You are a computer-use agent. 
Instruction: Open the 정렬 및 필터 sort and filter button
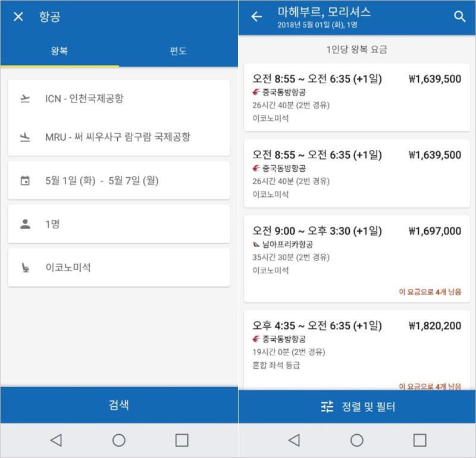[357, 407]
